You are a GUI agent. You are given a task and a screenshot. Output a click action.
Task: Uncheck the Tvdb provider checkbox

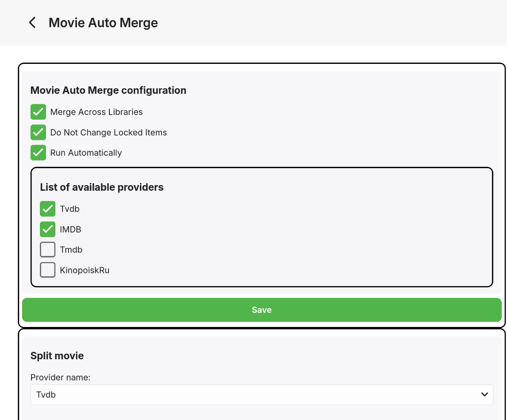pos(47,209)
